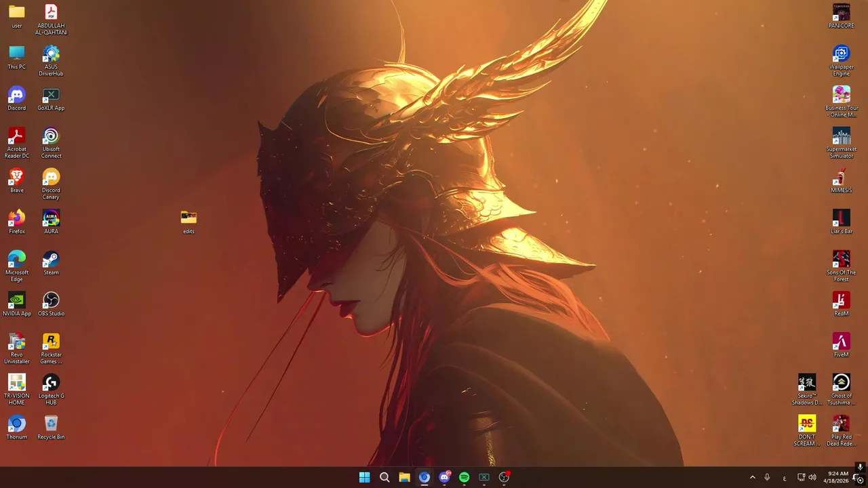Select the Play Red Dead Redemption shortcut
Image resolution: width=868 pixels, height=488 pixels.
(x=841, y=431)
